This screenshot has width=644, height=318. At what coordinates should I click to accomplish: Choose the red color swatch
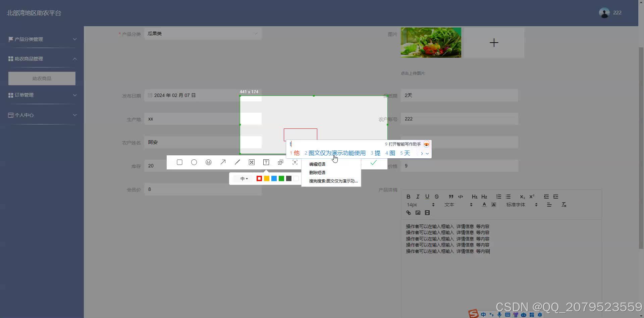coord(259,179)
